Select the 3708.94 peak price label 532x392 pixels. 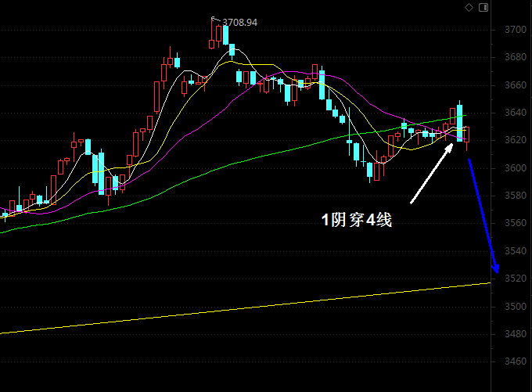click(x=240, y=23)
